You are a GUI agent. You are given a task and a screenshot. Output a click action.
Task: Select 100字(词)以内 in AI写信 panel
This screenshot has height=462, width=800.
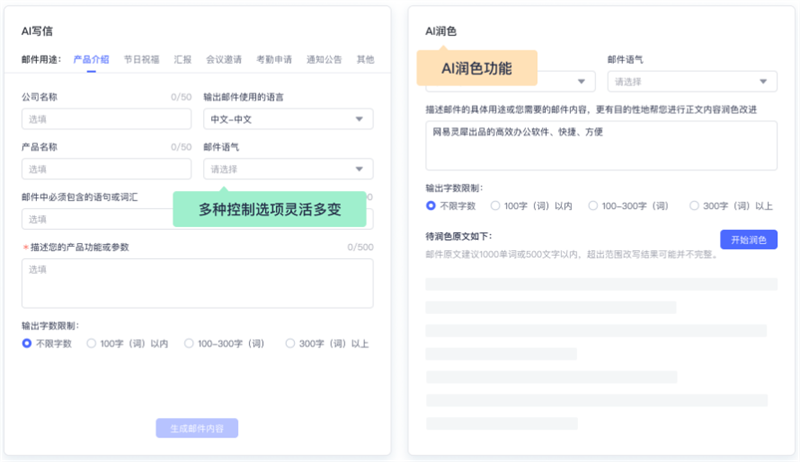(x=128, y=344)
